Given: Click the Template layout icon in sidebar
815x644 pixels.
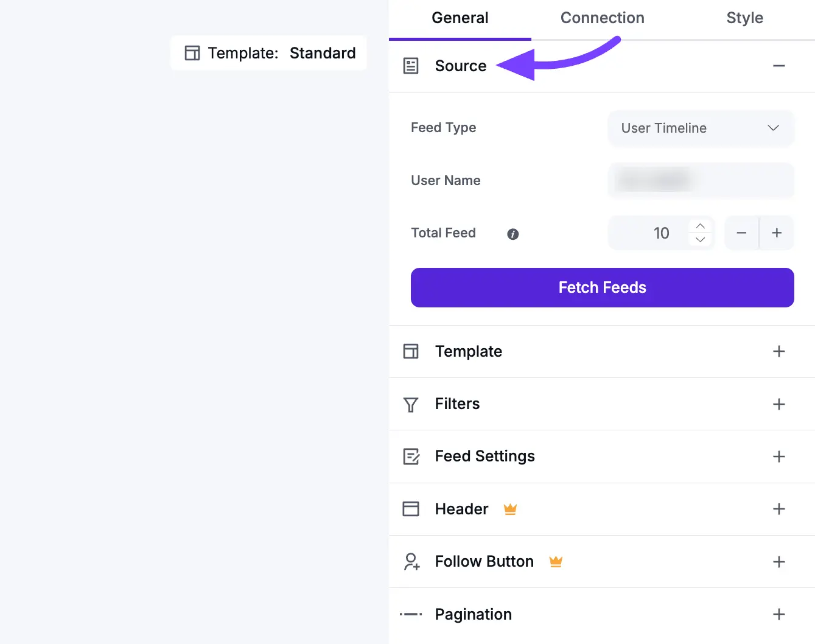Looking at the screenshot, I should coord(411,351).
